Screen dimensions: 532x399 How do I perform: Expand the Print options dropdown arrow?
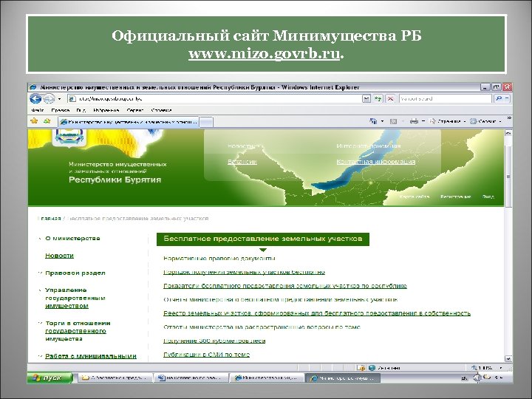pos(423,121)
